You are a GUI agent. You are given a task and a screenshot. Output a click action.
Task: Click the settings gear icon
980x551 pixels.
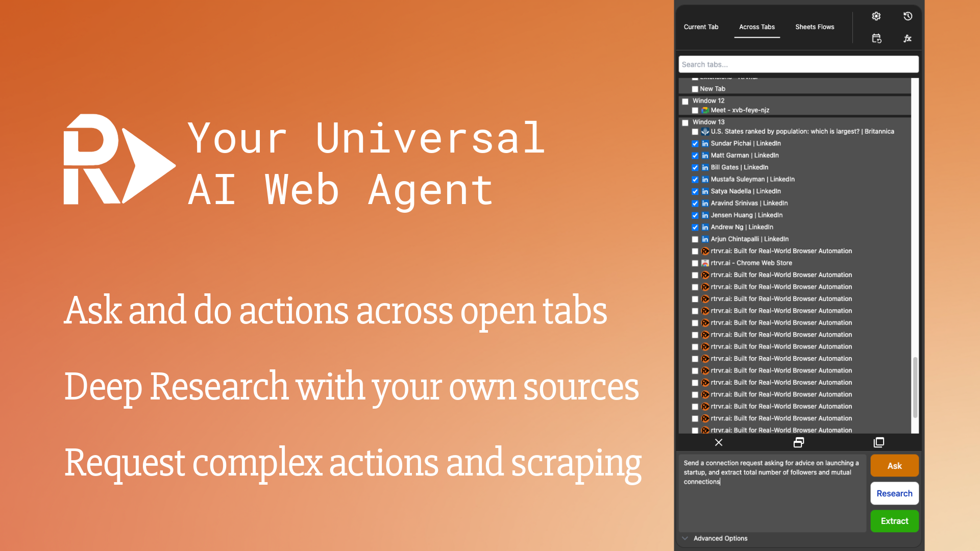pos(876,16)
